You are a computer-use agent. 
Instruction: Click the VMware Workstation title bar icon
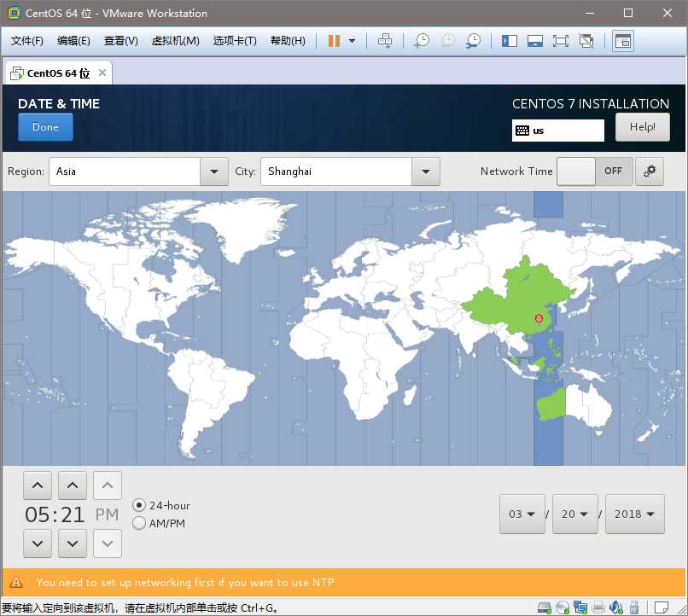click(x=14, y=13)
